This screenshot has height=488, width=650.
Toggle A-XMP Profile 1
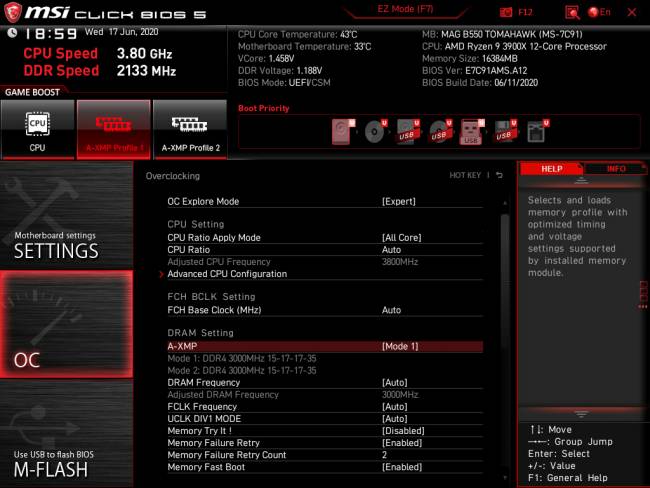coord(113,130)
